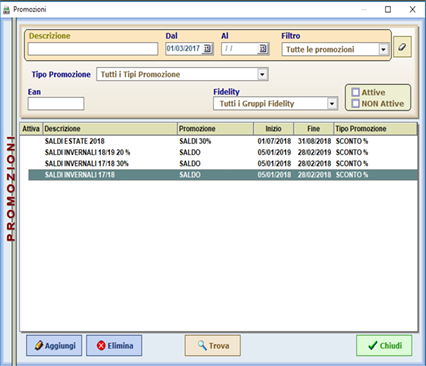This screenshot has width=426, height=366.
Task: Click the Aggiungi button
Action: [54, 346]
